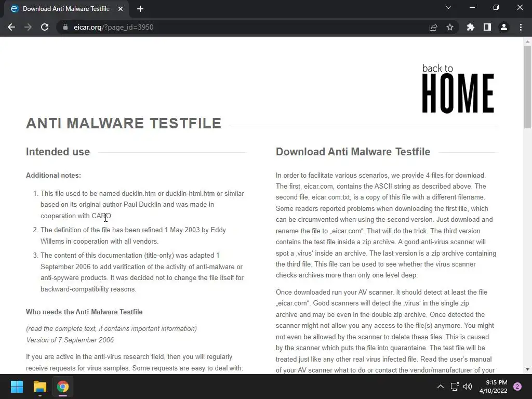Viewport: 532px width, 399px height.
Task: View site information via the padlock icon
Action: [65, 27]
